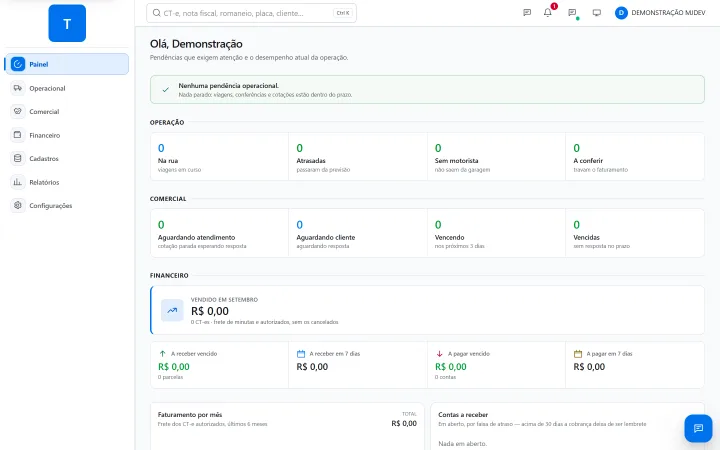Viewport: 720px width, 450px height.
Task: Open the Vencendo card
Action: tap(496, 233)
